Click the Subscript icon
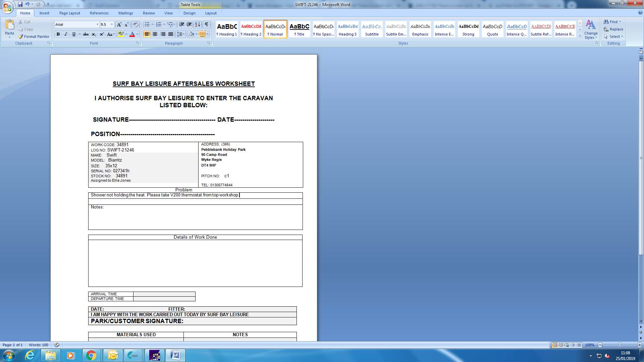The width and height of the screenshot is (644, 362). [94, 34]
